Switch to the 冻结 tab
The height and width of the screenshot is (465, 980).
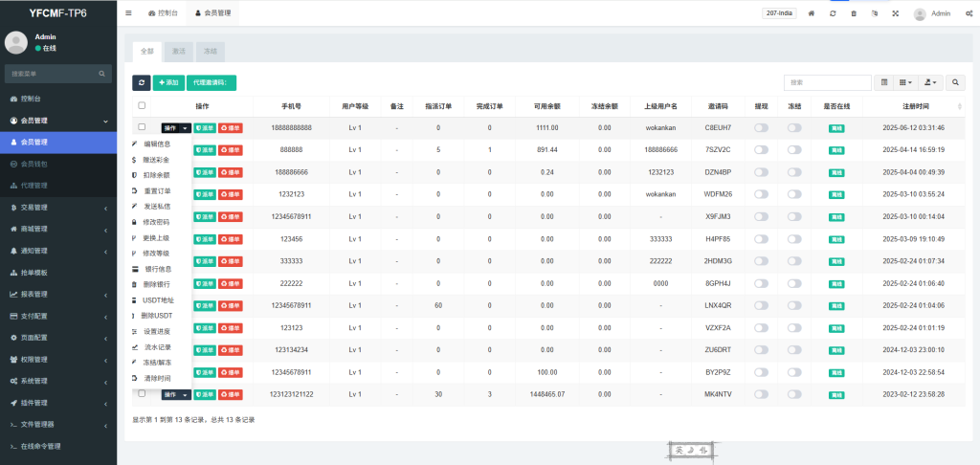click(210, 50)
